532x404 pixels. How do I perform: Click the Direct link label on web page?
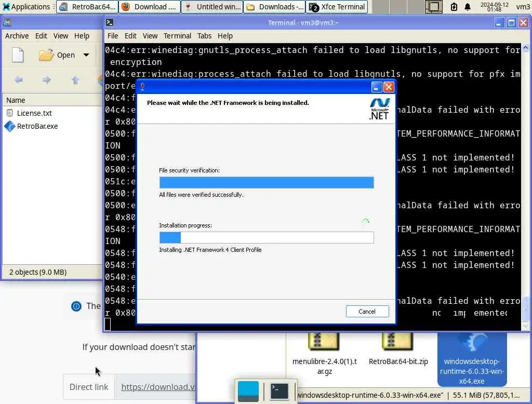(x=89, y=387)
